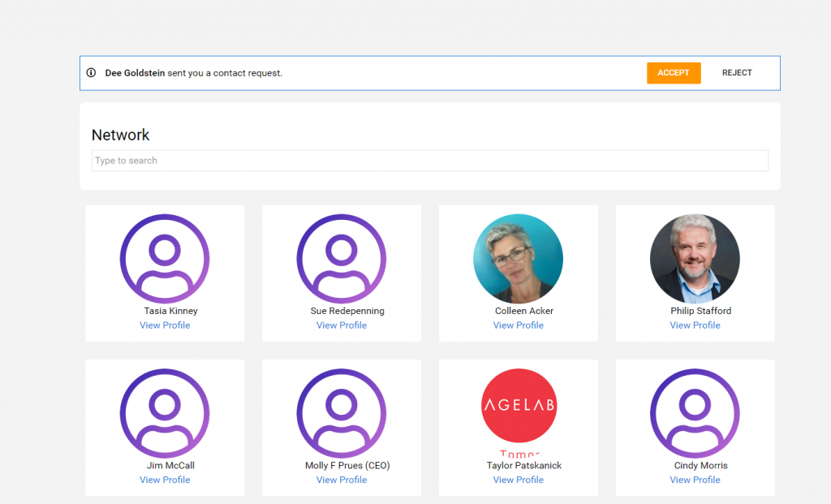View Taylor Patskanick's profile link

[x=519, y=480]
